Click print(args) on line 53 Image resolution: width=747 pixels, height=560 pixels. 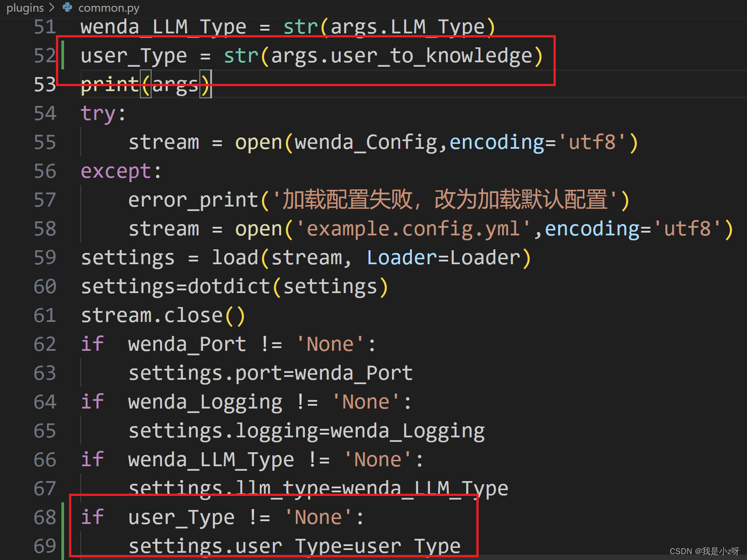tap(146, 85)
